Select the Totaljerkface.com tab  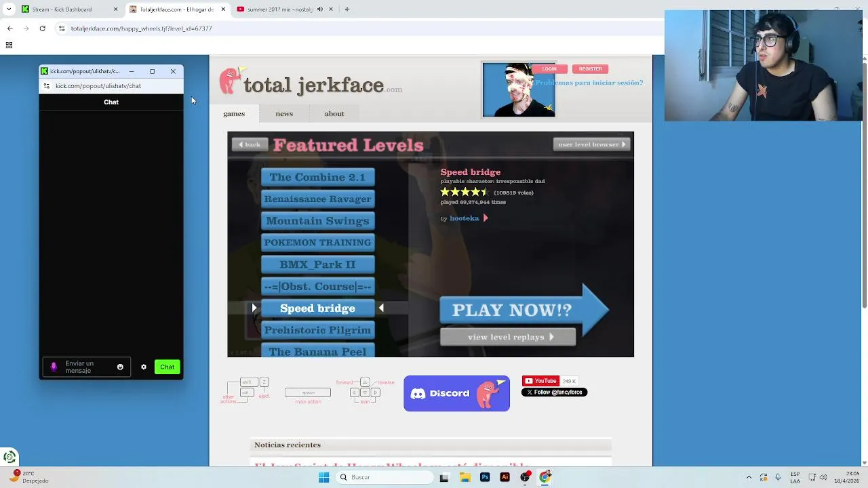176,9
